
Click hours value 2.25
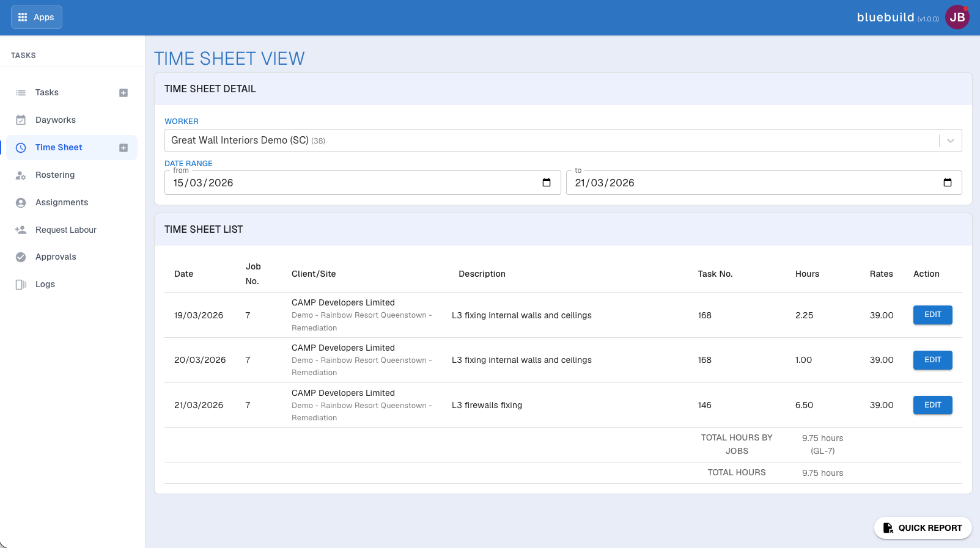[804, 316]
